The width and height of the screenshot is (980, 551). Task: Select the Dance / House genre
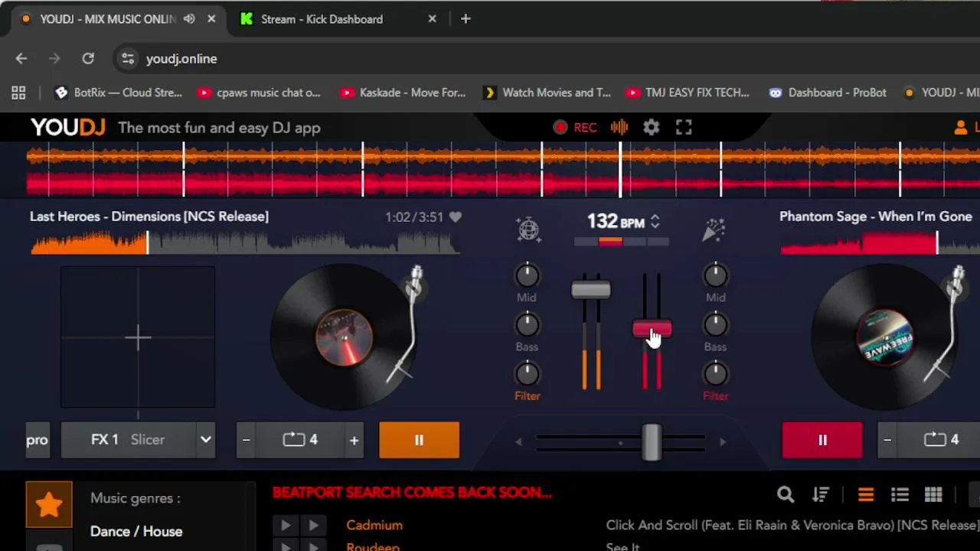(x=136, y=531)
